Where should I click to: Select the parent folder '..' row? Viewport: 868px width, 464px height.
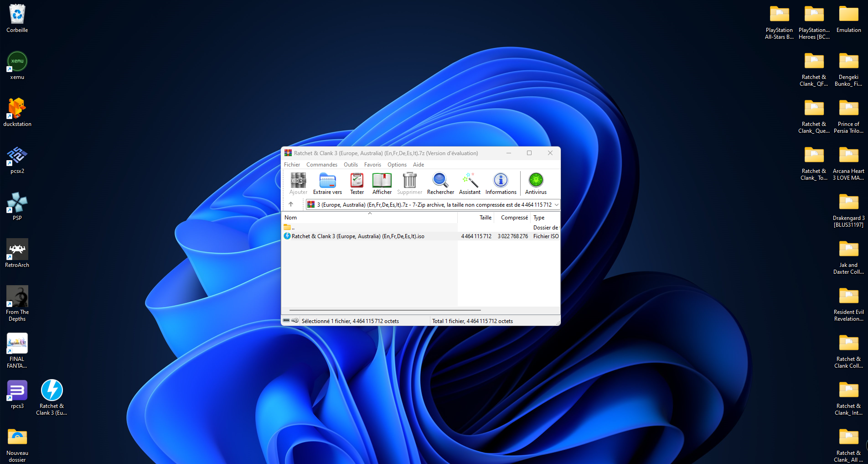[420, 227]
